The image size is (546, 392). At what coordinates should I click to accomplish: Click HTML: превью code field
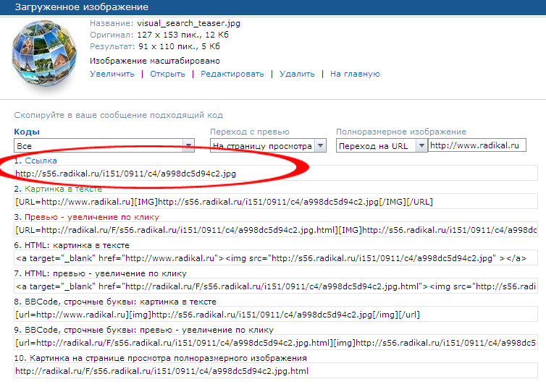[275, 286]
